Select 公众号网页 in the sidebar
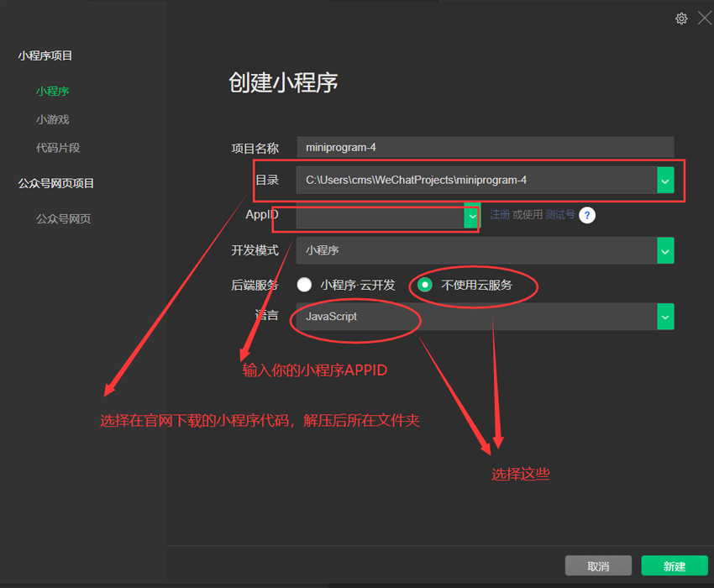 [x=63, y=219]
